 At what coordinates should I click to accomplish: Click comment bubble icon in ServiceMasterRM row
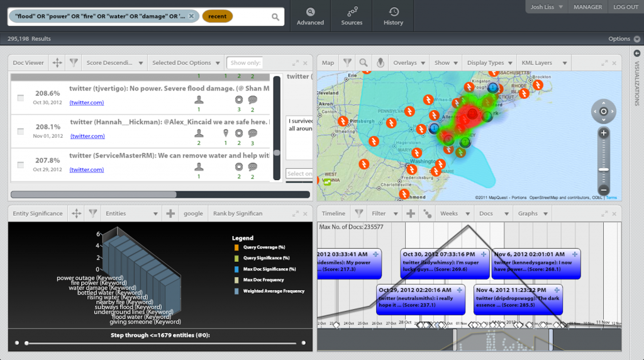(253, 167)
